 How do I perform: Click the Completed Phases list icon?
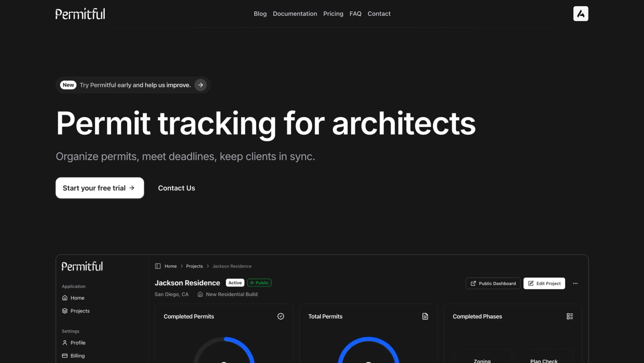pyautogui.click(x=570, y=316)
